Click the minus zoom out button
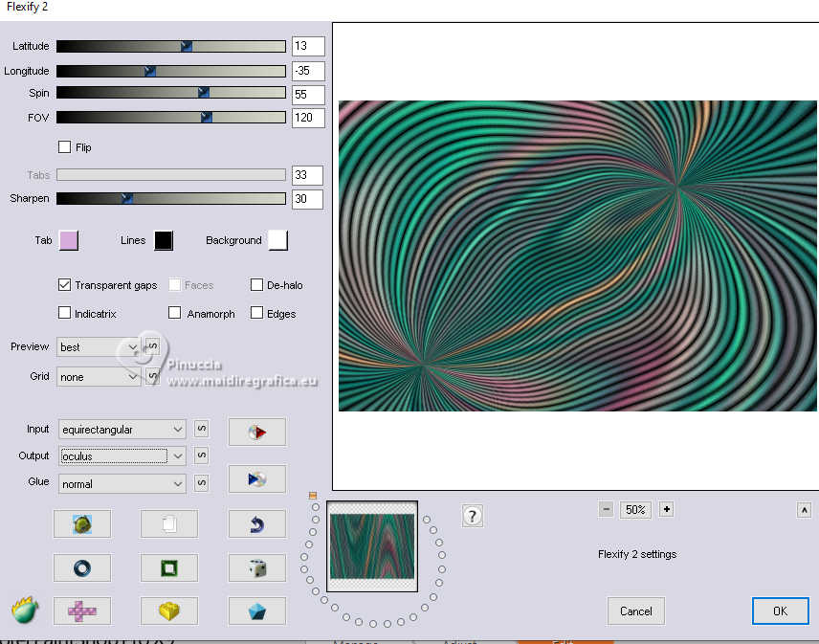819x644 pixels. pyautogui.click(x=606, y=509)
